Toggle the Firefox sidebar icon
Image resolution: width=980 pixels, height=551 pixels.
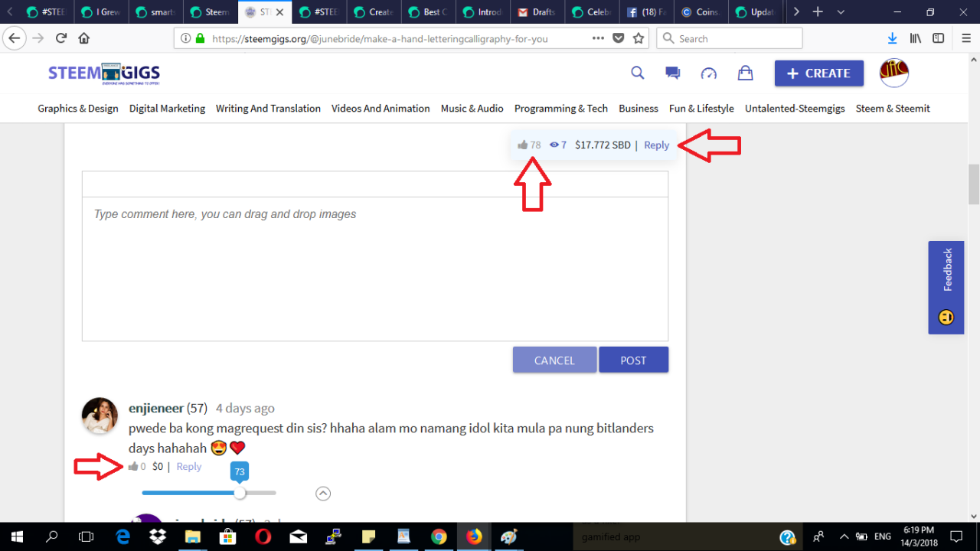pos(937,38)
